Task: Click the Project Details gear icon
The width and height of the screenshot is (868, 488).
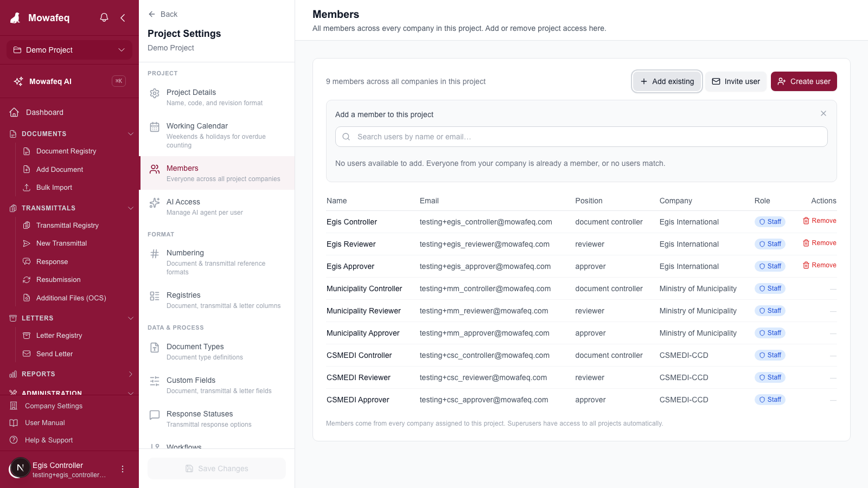Action: coord(155,93)
